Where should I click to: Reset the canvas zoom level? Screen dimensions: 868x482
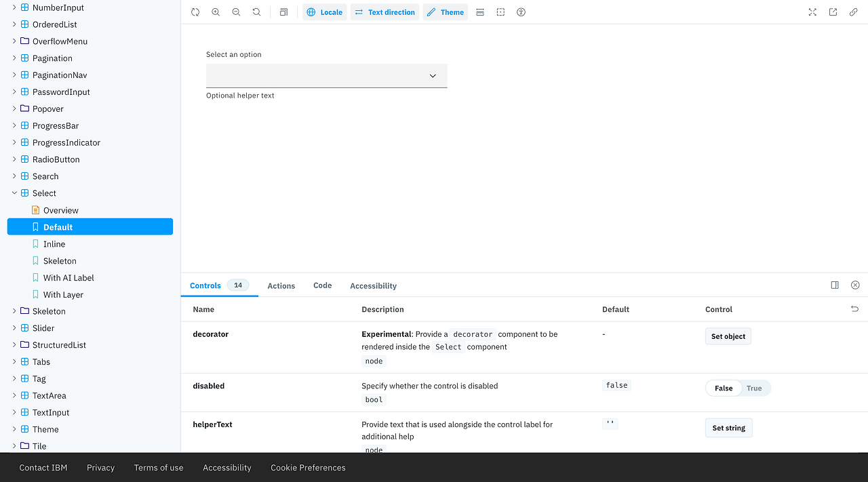point(256,12)
